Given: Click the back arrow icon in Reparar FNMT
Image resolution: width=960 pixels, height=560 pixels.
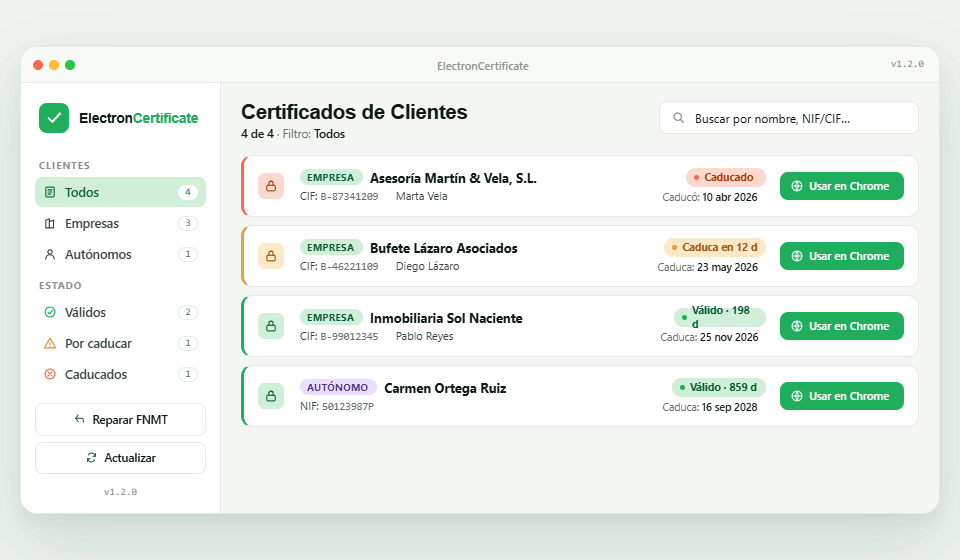Looking at the screenshot, I should [79, 419].
